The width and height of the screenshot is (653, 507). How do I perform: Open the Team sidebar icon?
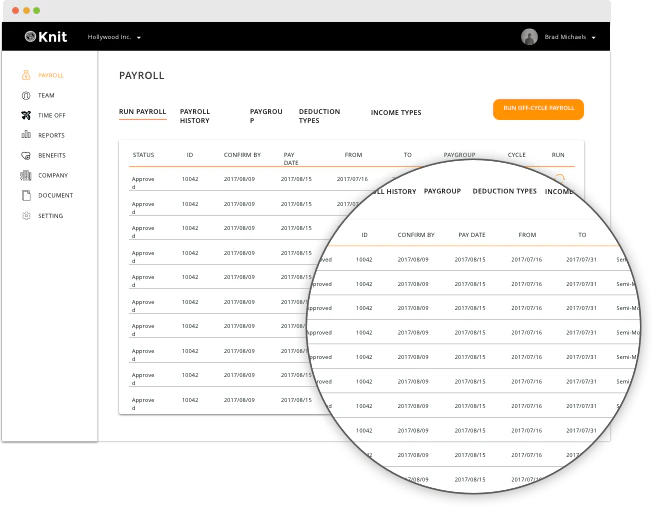tap(26, 95)
